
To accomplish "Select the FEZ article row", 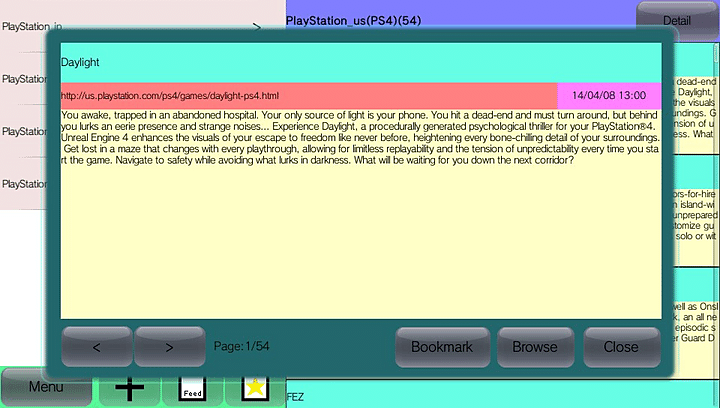I will coord(500,396).
